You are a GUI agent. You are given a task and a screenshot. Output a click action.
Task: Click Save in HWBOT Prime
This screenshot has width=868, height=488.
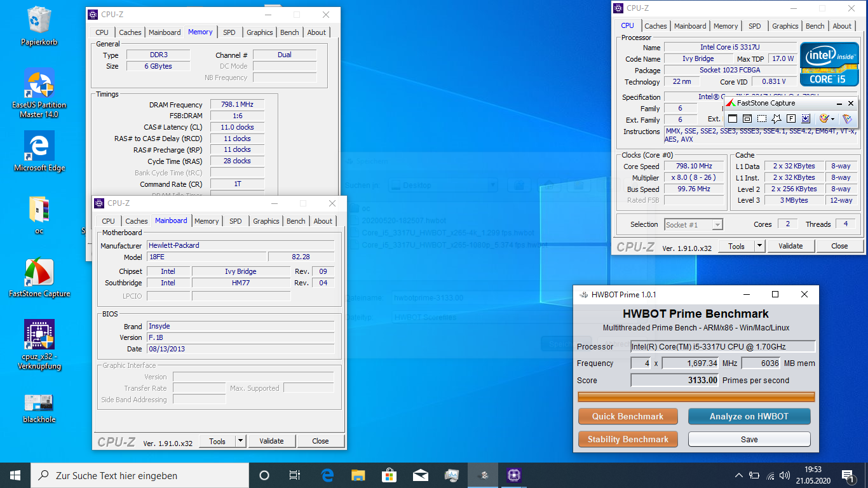tap(749, 439)
